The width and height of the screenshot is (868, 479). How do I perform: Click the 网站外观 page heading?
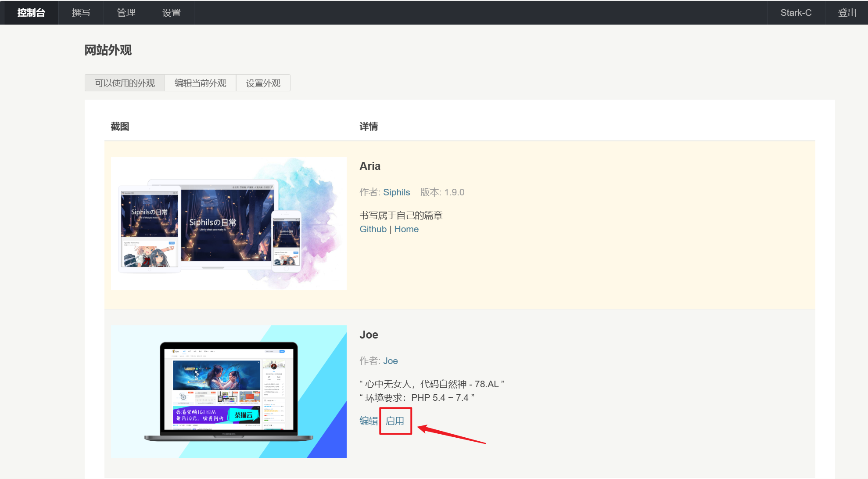(x=108, y=50)
